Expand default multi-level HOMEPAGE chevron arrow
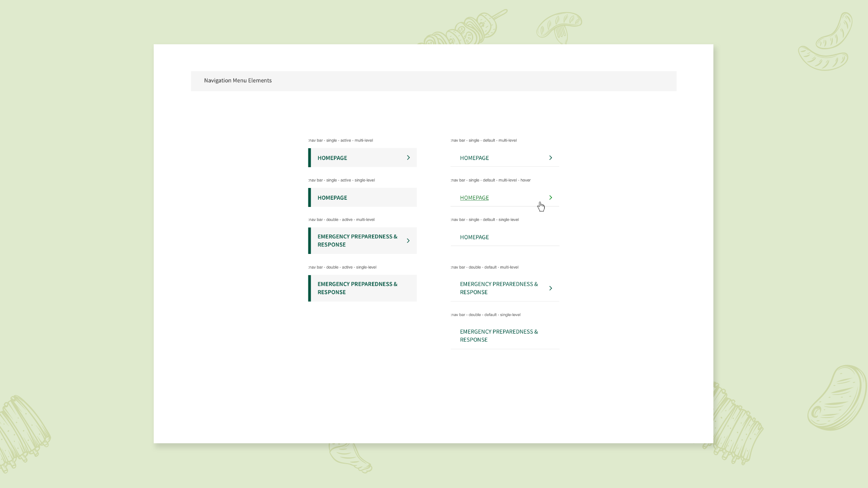This screenshot has height=488, width=868. click(551, 158)
